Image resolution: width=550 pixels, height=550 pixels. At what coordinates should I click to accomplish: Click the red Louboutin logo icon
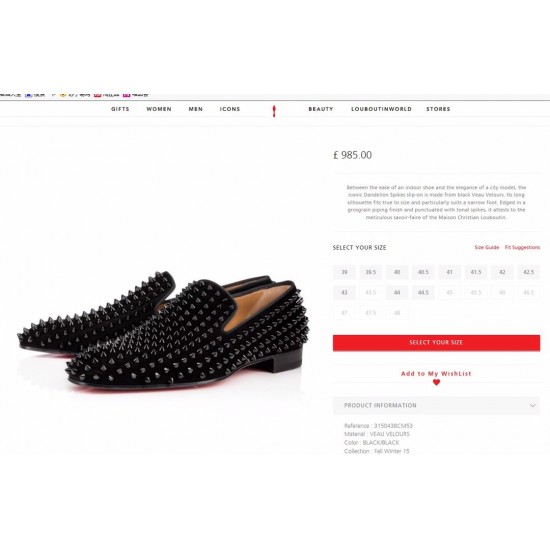pos(274,111)
